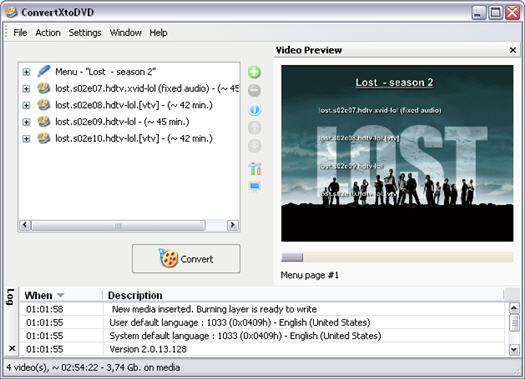Click "Version 2.0.13.128" log entry
525x379 pixels.
point(148,349)
